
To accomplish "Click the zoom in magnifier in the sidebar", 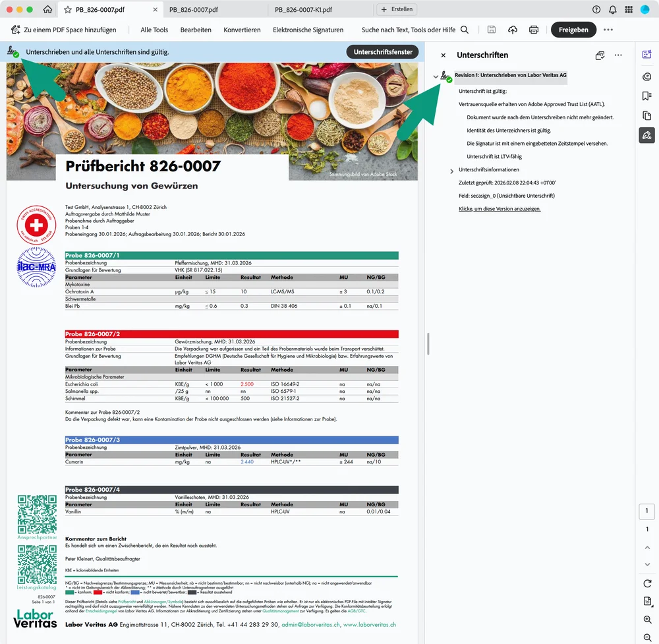I will (647, 620).
